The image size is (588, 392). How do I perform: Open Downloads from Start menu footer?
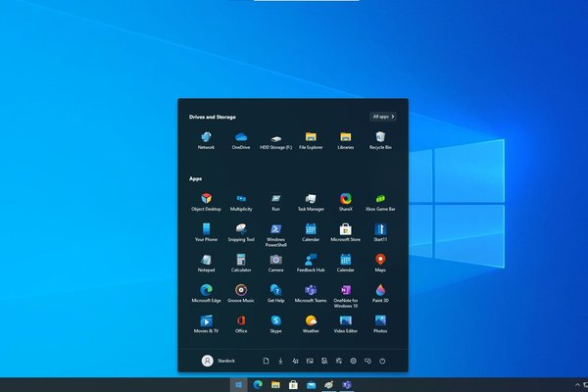click(x=280, y=361)
